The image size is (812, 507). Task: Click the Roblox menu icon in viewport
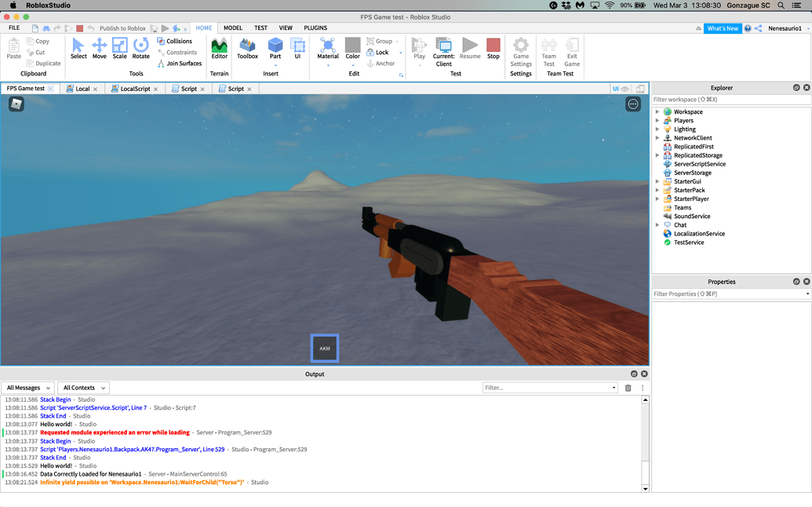pos(16,104)
